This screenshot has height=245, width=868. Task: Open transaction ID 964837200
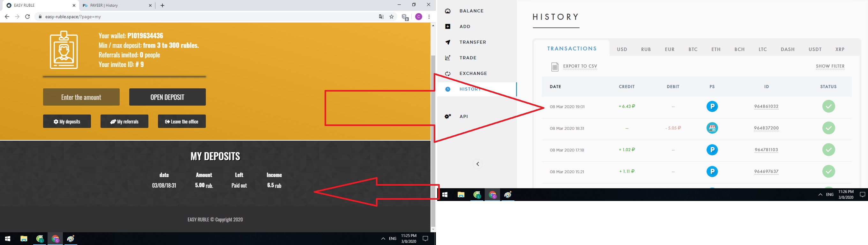(766, 128)
